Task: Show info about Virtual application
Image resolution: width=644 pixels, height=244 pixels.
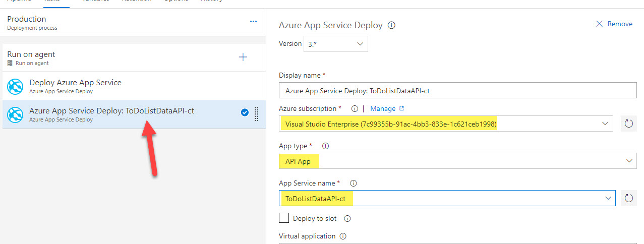Action: tap(343, 236)
